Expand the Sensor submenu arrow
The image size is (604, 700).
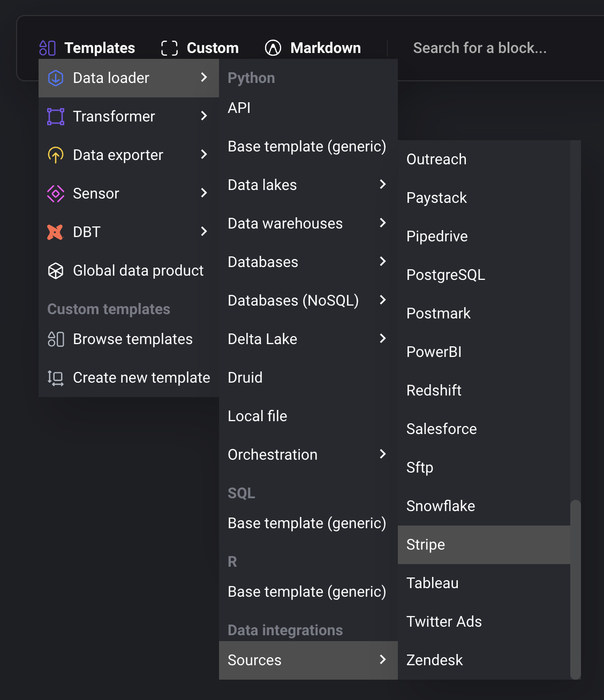(203, 193)
